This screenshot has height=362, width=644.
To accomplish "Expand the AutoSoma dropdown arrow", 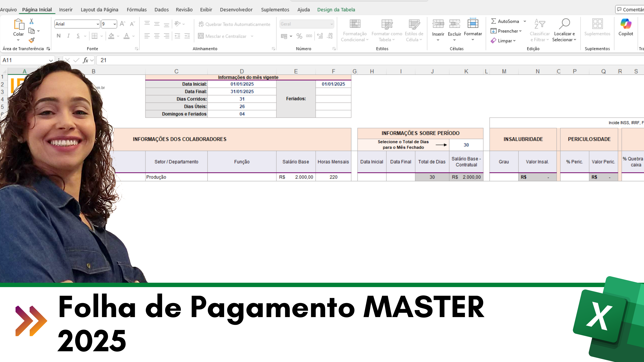I will (525, 21).
